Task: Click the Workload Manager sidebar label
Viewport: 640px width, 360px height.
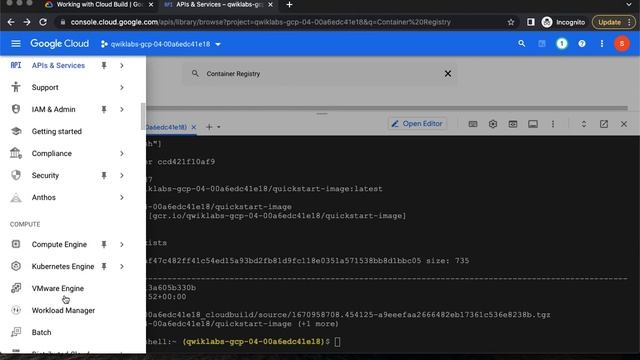Action: [63, 311]
